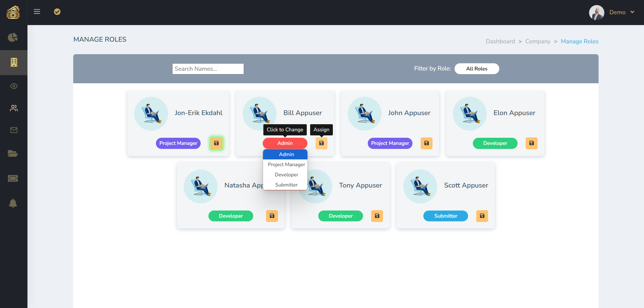Viewport: 644px width, 308px height.
Task: Open Tony Appuser's Developer role dropdown
Action: (x=341, y=216)
